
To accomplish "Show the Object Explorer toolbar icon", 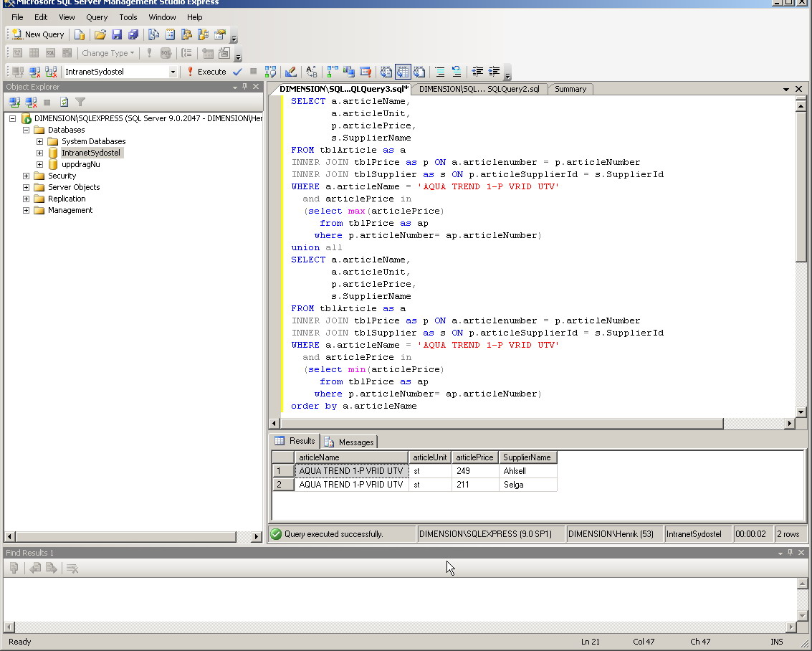I will [x=187, y=34].
